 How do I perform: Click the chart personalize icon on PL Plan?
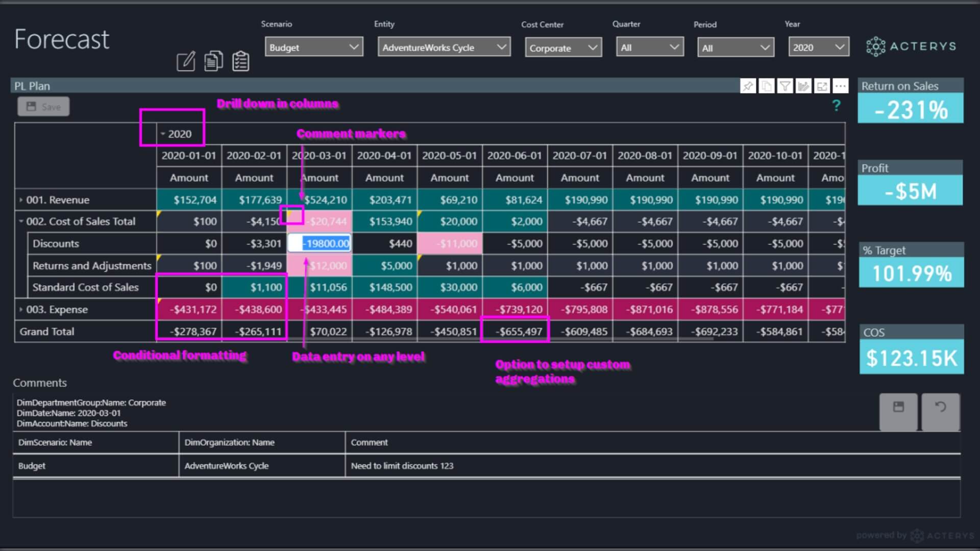[x=803, y=86]
